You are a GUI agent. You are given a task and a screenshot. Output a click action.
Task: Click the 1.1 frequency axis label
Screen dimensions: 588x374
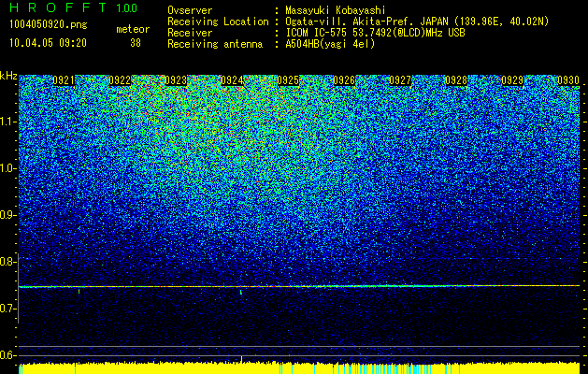[7, 122]
